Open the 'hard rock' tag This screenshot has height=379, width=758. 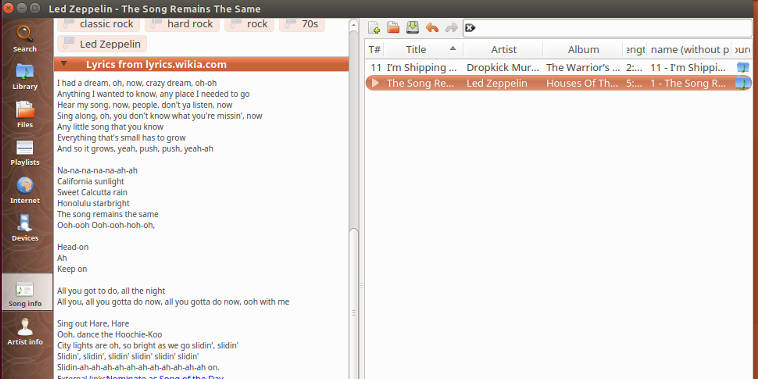(182, 24)
